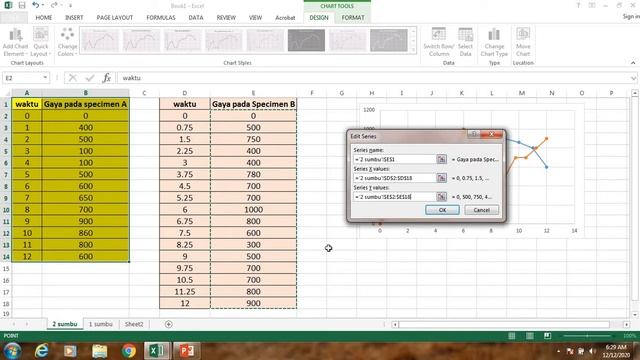The width and height of the screenshot is (640, 360).
Task: Click the zoom slider in the status bar
Action: (587, 336)
